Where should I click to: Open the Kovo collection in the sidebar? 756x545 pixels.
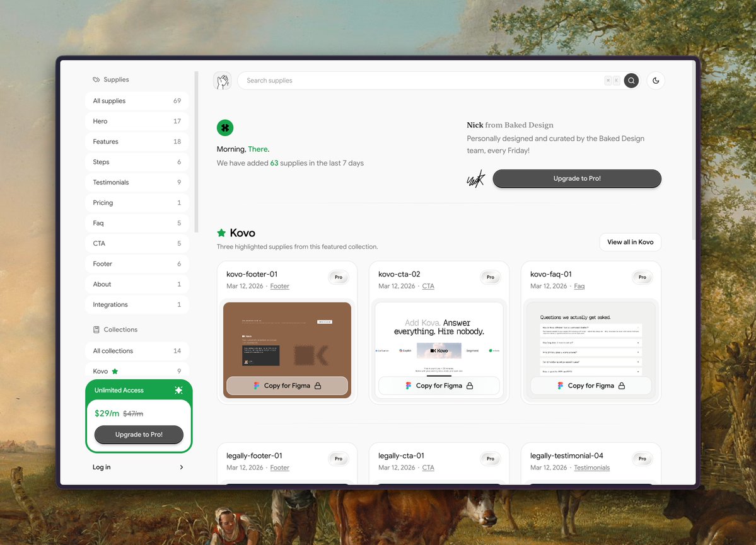coord(137,370)
